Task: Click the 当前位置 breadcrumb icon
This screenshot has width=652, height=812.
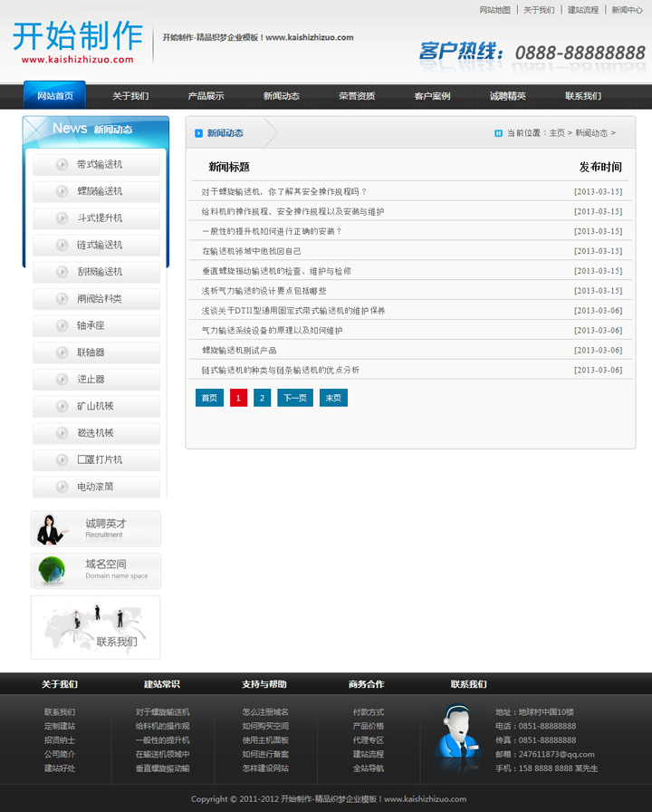Action: point(498,133)
